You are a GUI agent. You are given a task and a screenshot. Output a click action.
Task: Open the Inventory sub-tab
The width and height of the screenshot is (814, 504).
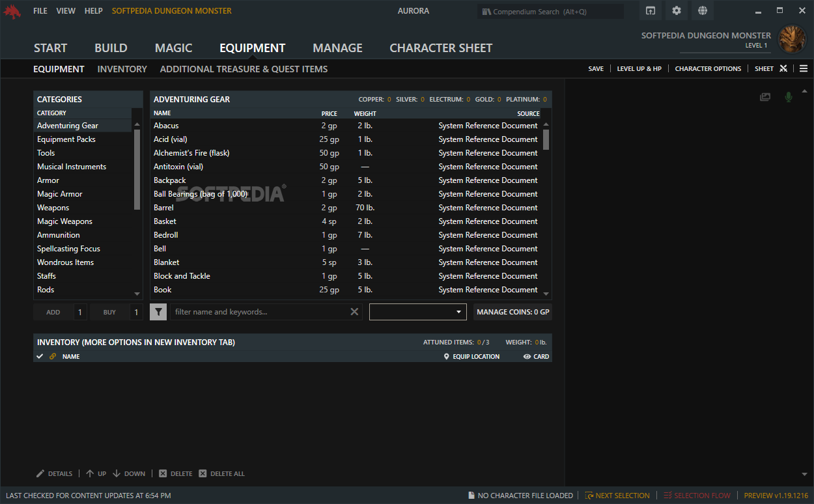pos(122,69)
